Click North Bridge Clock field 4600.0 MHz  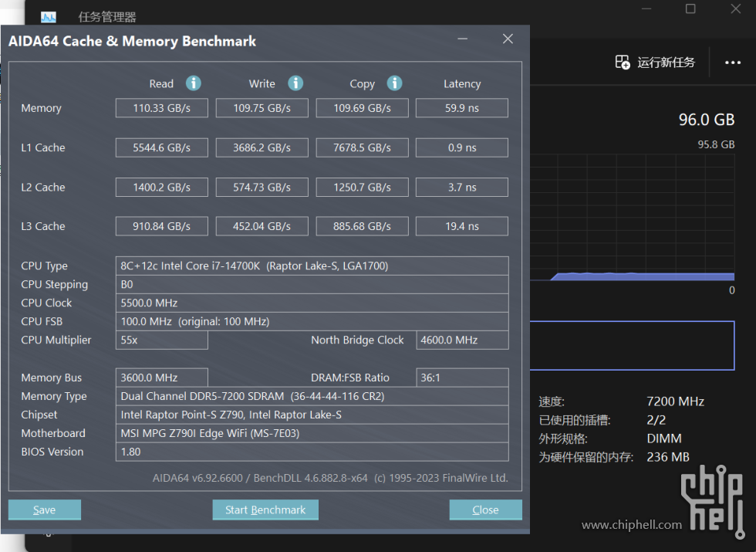(462, 340)
